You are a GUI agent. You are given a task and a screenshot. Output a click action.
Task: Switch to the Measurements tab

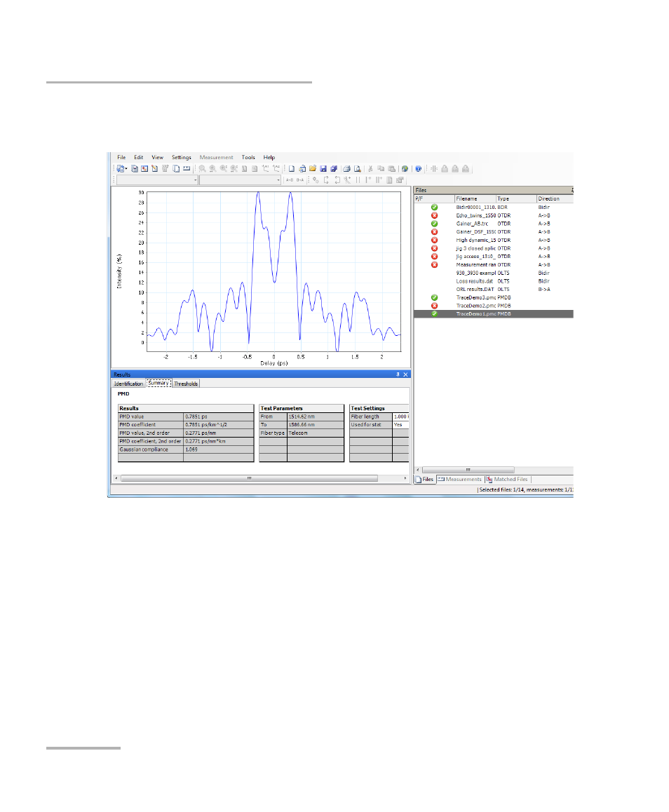(x=460, y=480)
